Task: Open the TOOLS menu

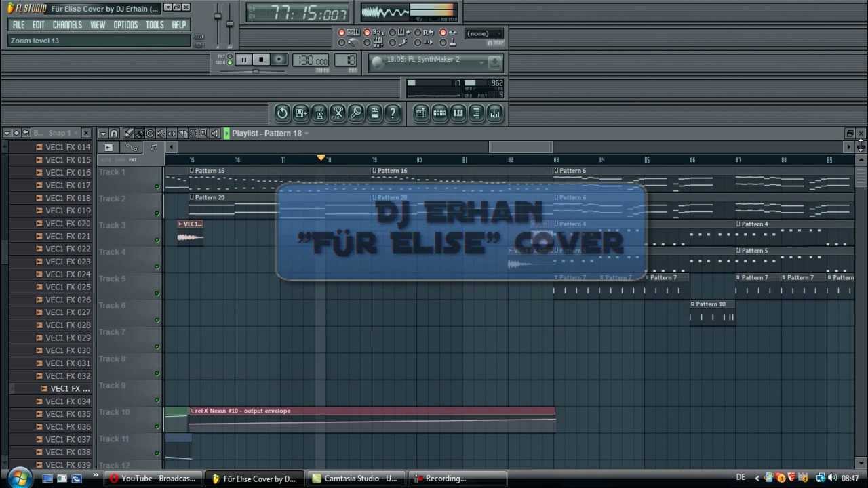Action: coord(155,25)
